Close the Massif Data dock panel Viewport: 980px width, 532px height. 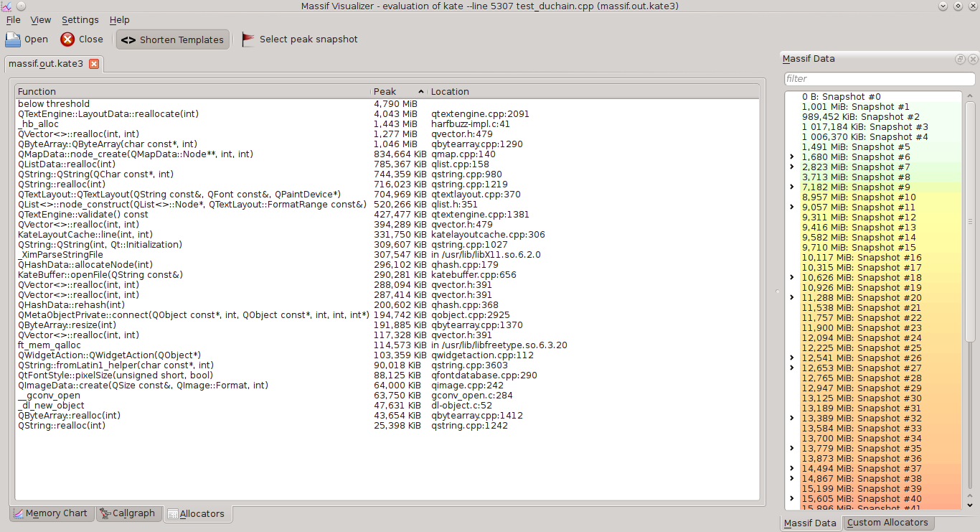pos(972,60)
